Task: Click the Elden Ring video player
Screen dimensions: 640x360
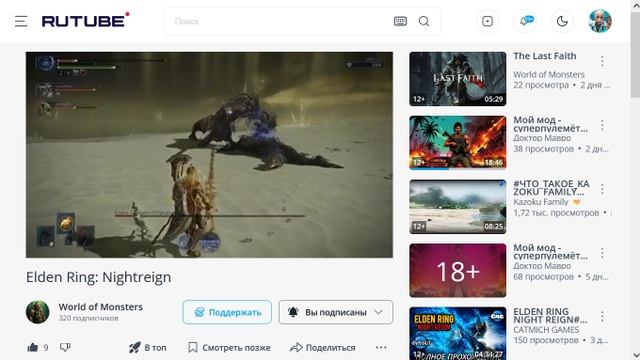Action: 209,155
